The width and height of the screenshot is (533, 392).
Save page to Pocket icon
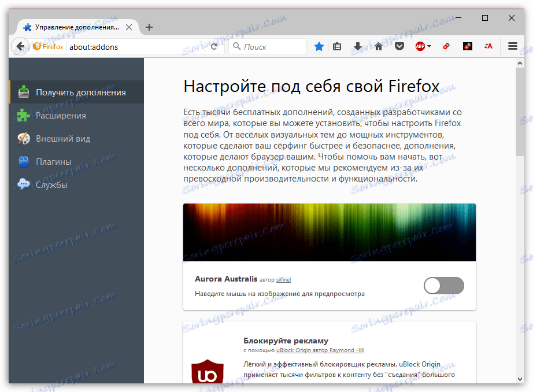(399, 47)
